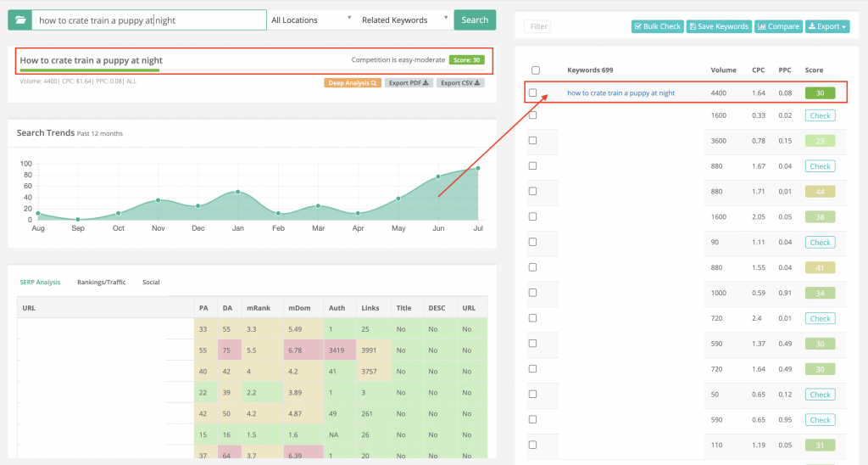Click the score 31 badge in the volume 110 row
Screen dimensions: 868x465
coord(820,445)
